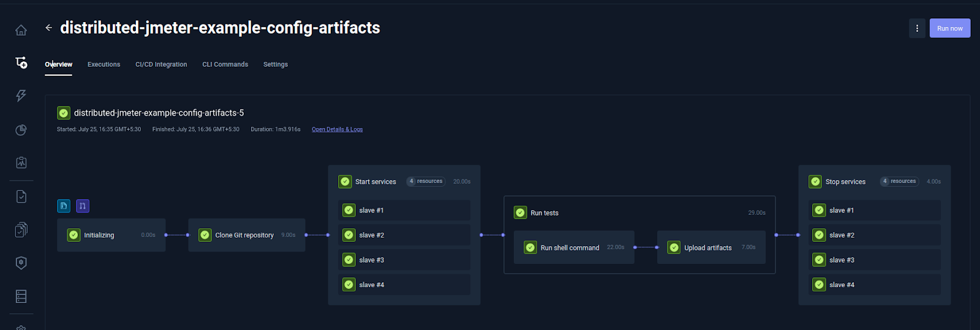
Task: Select slave #1 under Stop services
Action: tap(875, 210)
